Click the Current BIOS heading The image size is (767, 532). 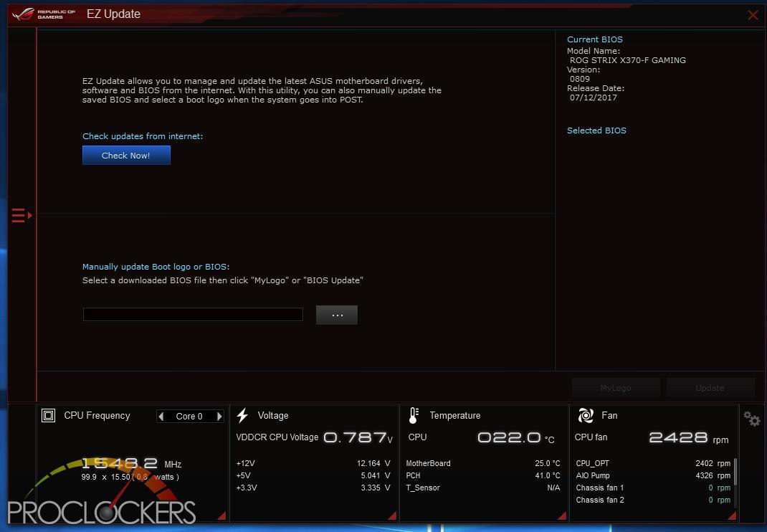tap(595, 39)
